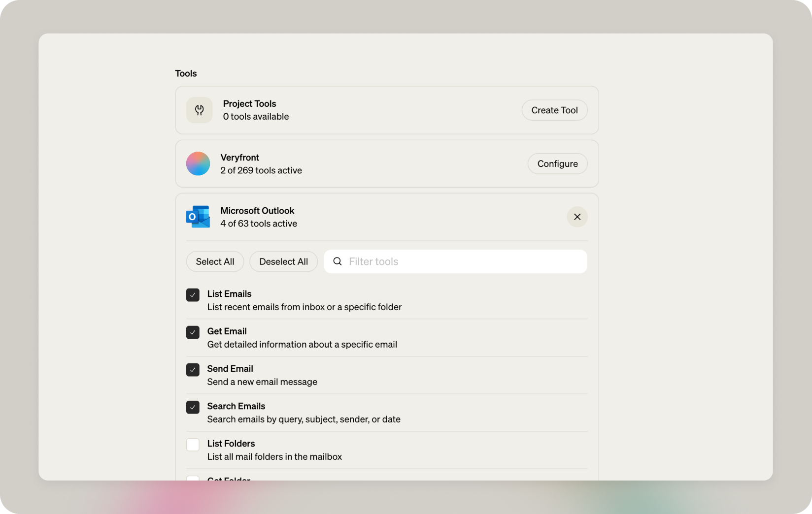Uncheck the List Emails checkbox
This screenshot has width=812, height=514.
[193, 295]
